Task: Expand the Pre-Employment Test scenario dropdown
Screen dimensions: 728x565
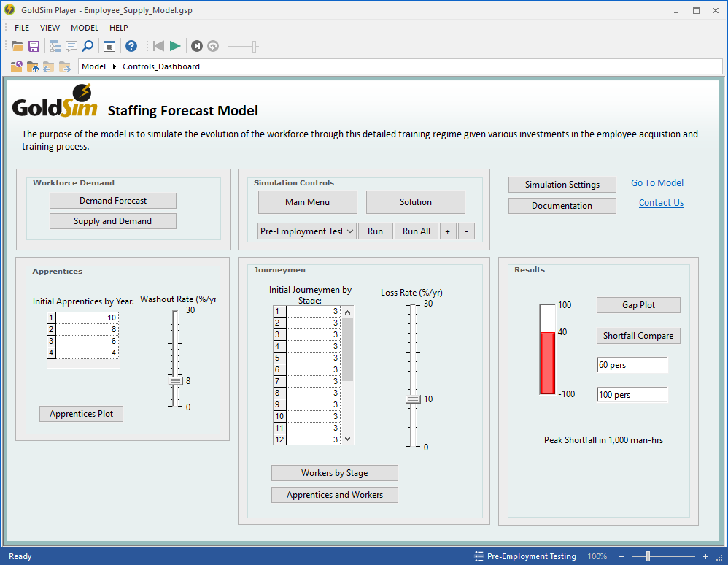Action: point(350,231)
